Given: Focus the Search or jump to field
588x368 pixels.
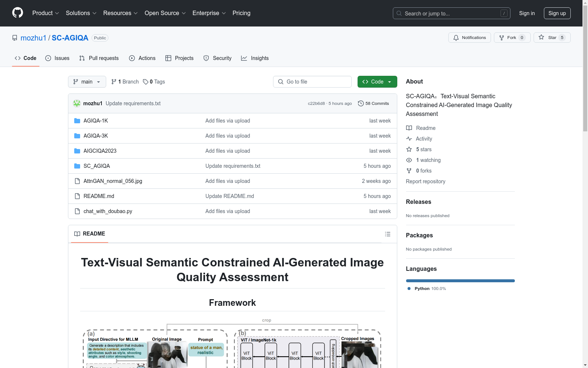Looking at the screenshot, I should tap(451, 13).
